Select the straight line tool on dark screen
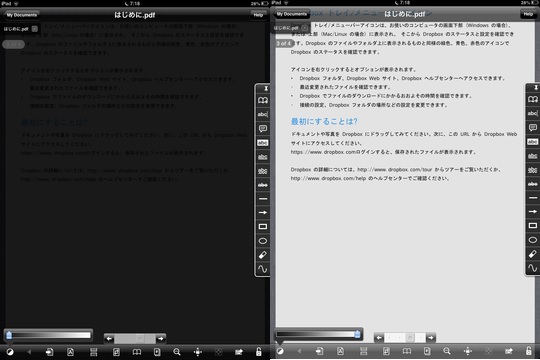 [263, 199]
